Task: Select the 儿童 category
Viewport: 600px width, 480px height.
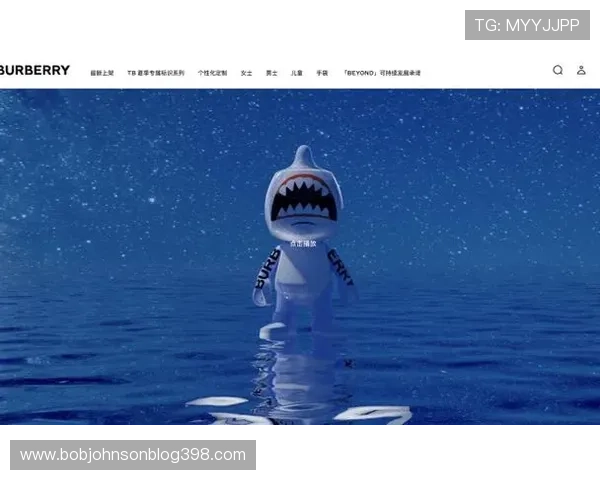Action: (296, 73)
